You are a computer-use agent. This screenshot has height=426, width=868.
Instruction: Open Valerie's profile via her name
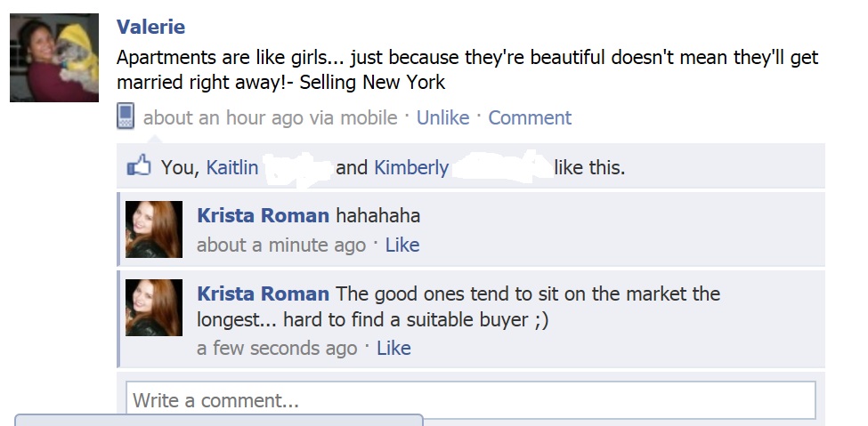coord(150,28)
